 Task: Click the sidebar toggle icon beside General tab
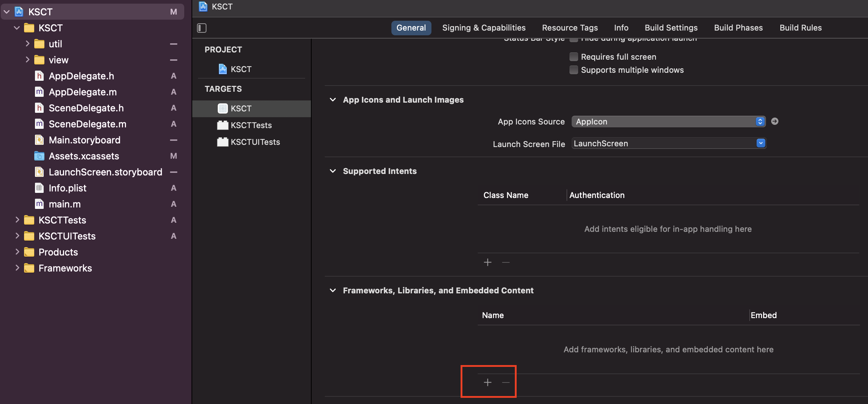(202, 28)
